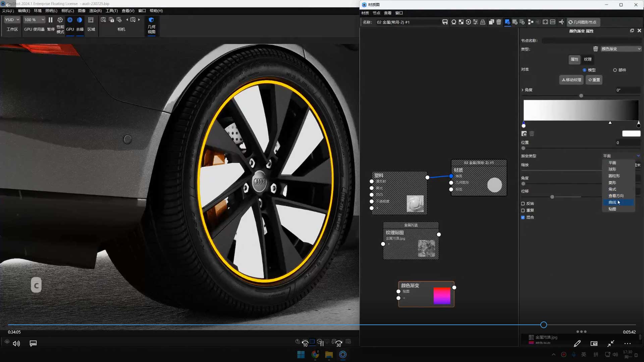
Task: Enable the 重复 checkbox
Action: click(523, 210)
